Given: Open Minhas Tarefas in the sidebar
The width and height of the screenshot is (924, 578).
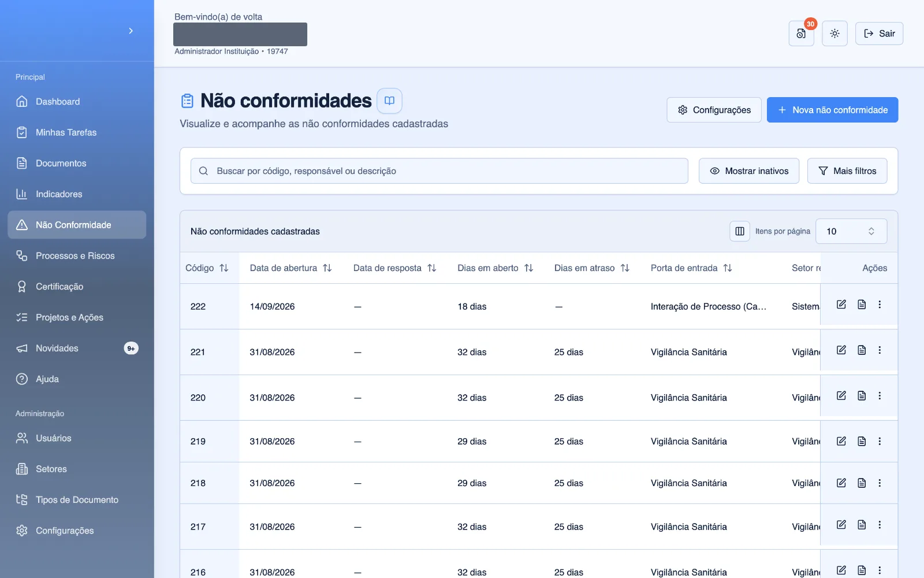Looking at the screenshot, I should pos(77,132).
